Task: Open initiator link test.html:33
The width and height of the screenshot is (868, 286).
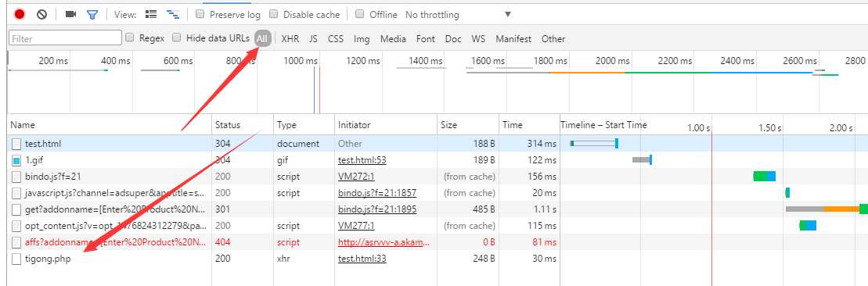Action: tap(362, 259)
